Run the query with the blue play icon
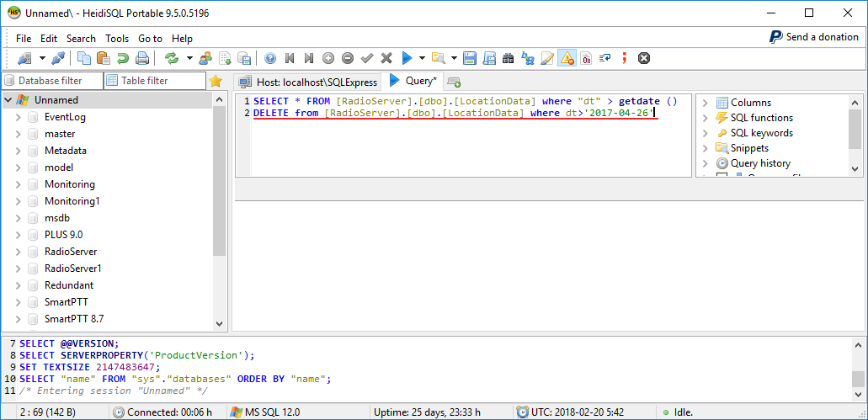The image size is (868, 420). click(407, 57)
